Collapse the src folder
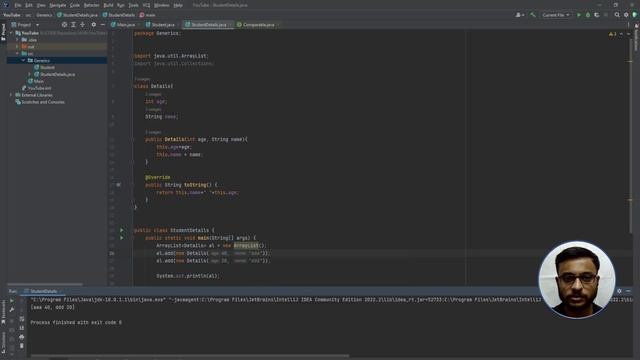 tap(17, 53)
